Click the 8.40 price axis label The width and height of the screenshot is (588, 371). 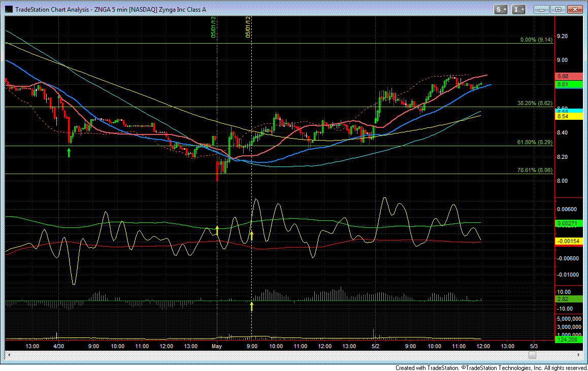click(x=562, y=132)
